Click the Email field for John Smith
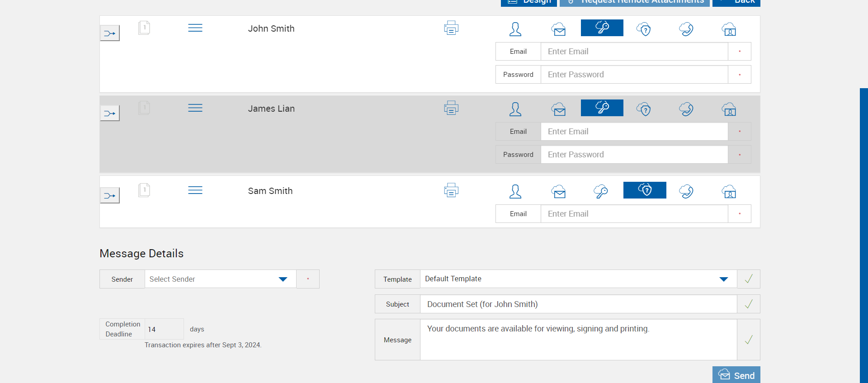The height and width of the screenshot is (383, 868). tap(634, 52)
